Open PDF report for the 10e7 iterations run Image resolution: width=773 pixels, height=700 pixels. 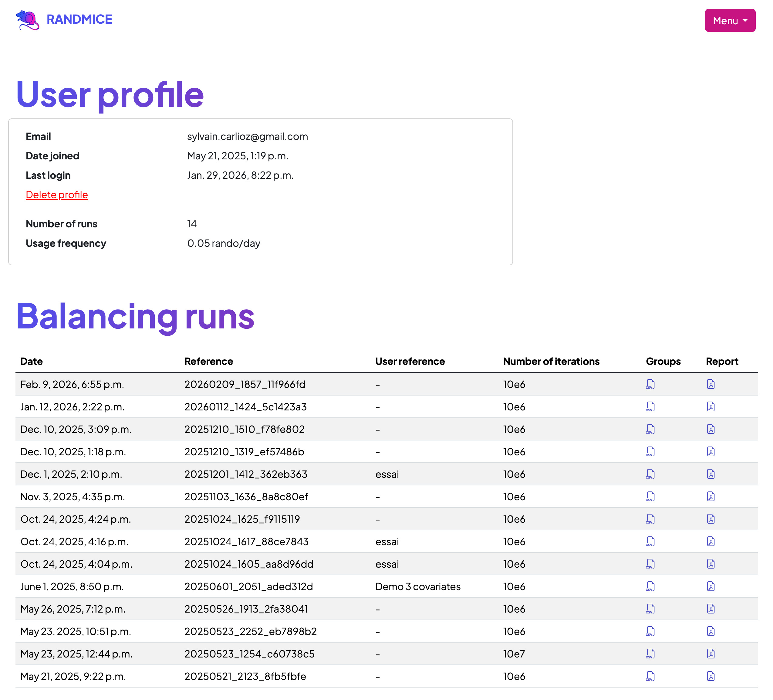pos(711,654)
